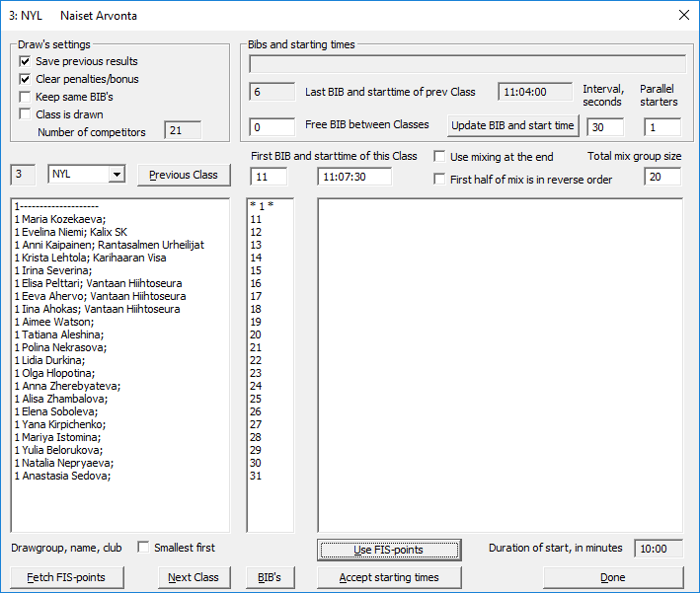Tick First half of mix reverse order

440,180
